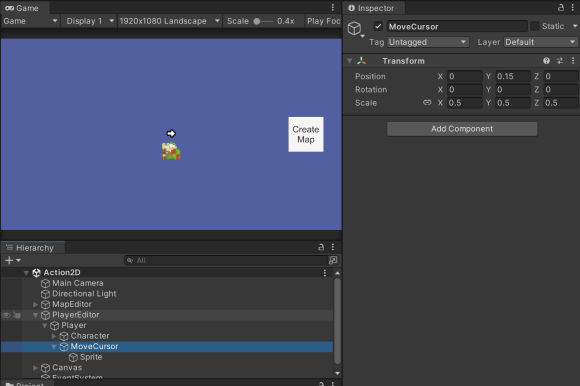Click the Transform component icon
This screenshot has height=386, width=580.
coord(361,61)
